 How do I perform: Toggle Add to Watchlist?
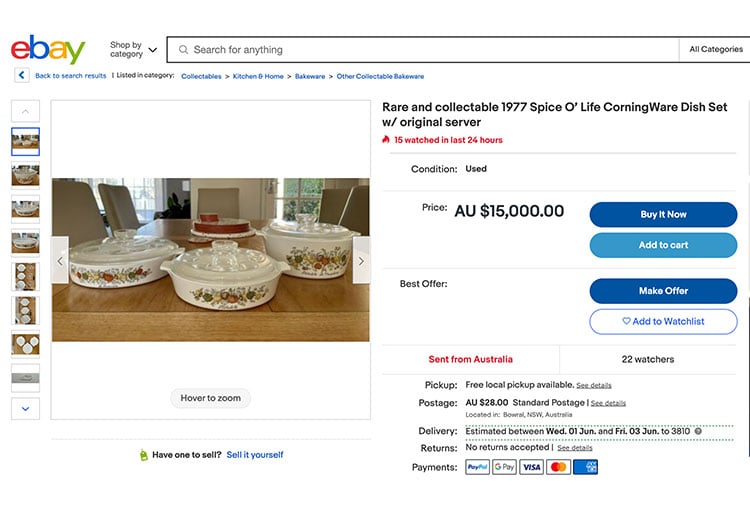663,321
